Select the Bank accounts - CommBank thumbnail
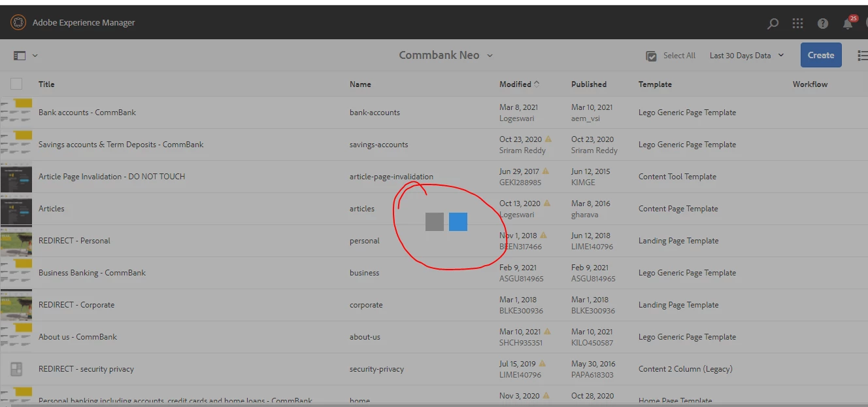 (16, 113)
